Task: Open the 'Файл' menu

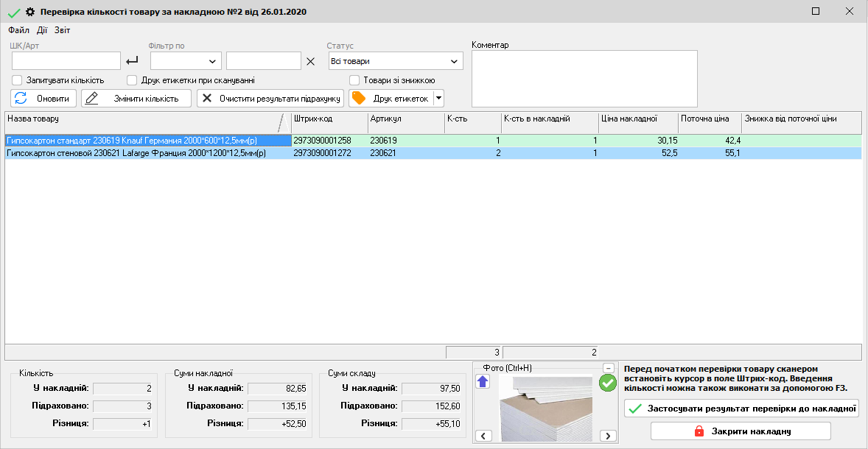Action: point(18,30)
